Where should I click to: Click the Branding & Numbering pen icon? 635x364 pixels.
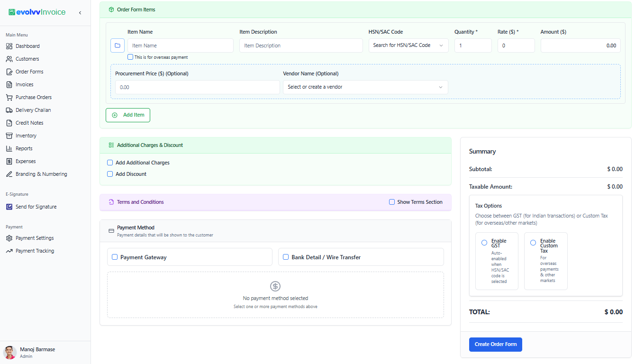(x=9, y=174)
